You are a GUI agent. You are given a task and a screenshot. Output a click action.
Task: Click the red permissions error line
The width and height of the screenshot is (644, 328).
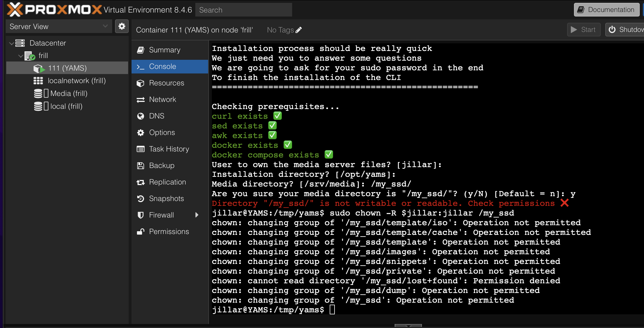[390, 203]
